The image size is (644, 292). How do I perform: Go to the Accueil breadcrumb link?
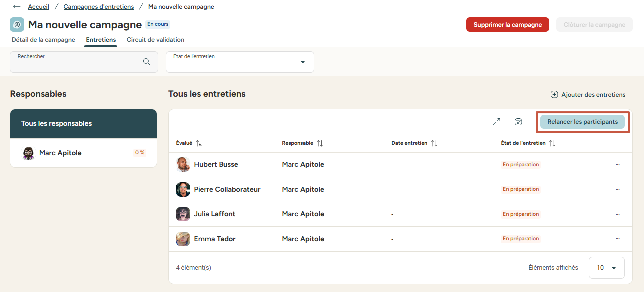(38, 7)
